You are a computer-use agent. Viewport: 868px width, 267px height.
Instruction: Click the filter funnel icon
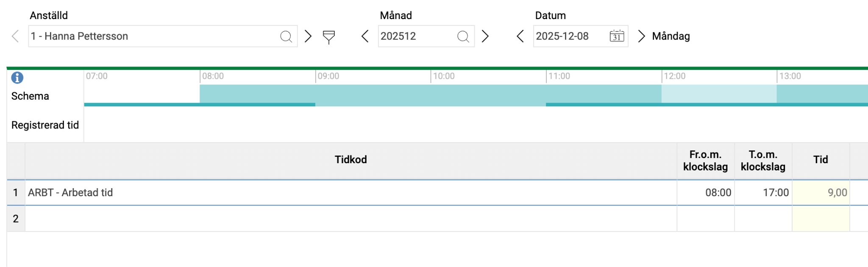[x=329, y=37]
